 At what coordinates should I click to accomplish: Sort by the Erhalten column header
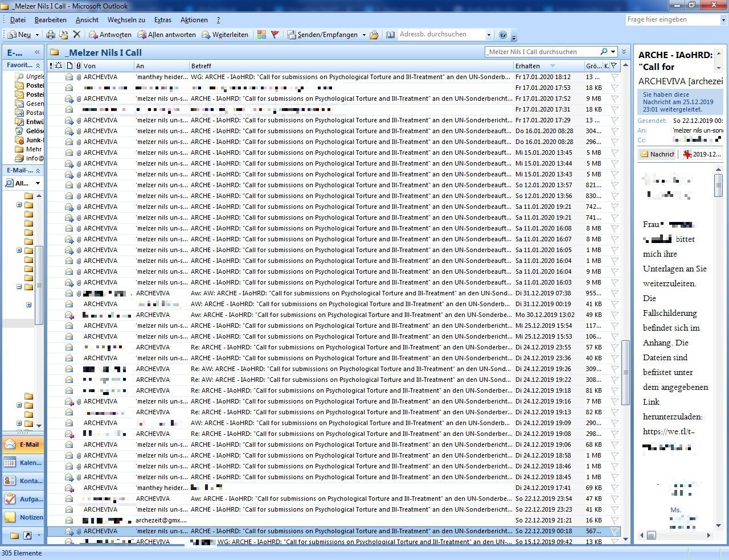548,66
